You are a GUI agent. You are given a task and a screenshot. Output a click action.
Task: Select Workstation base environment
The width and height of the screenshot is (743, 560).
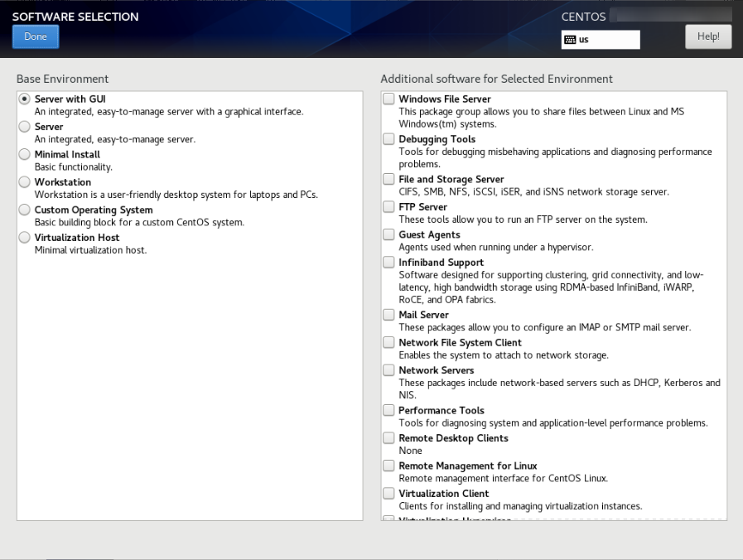[x=24, y=182]
